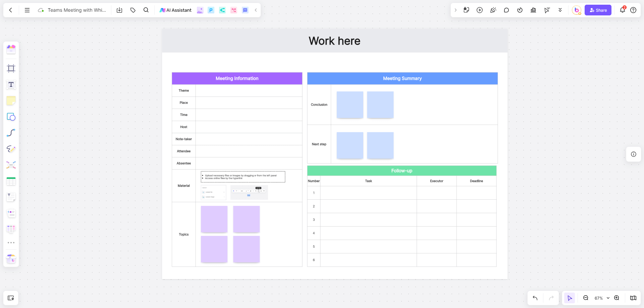Open comments speech bubble icon

pos(506,10)
